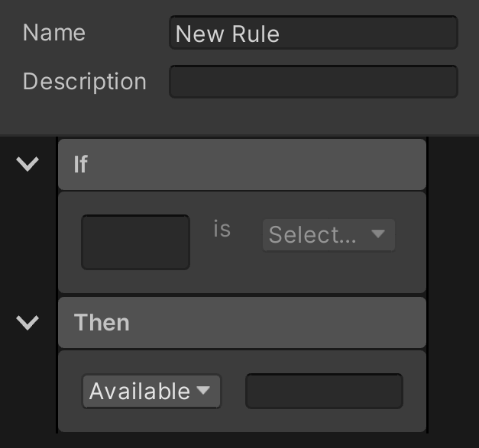The height and width of the screenshot is (448, 479).
Task: Click the arrow on the Select... dropdown
Action: [377, 234]
